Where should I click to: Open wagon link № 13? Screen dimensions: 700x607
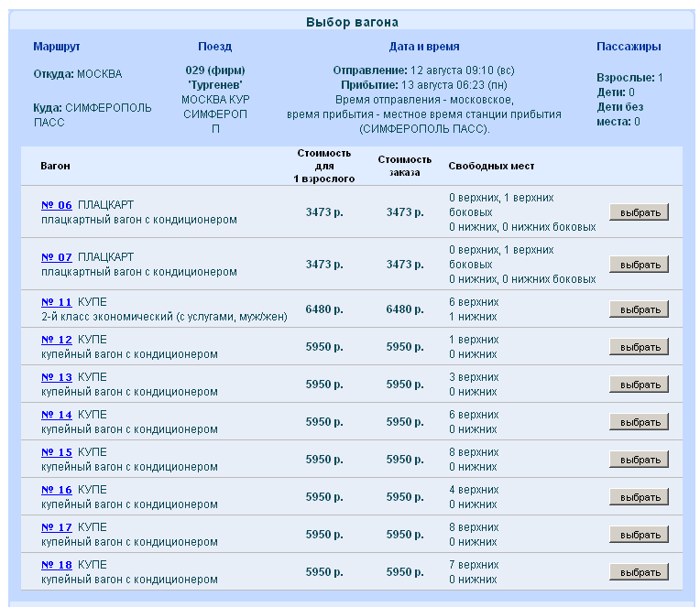click(x=57, y=377)
